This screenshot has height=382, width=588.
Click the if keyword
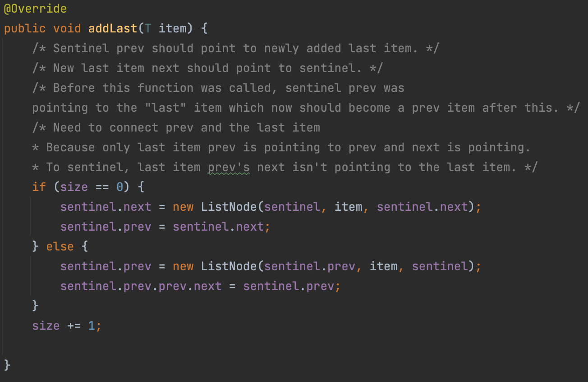[x=39, y=187]
